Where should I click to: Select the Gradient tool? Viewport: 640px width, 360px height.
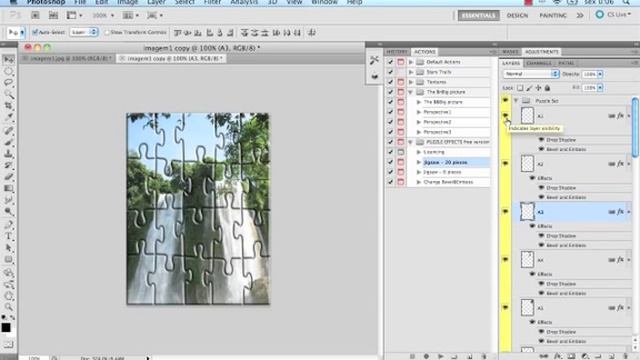click(8, 188)
